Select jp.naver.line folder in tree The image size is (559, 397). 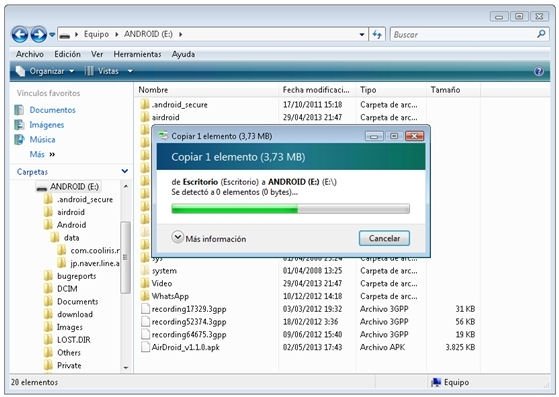pos(95,263)
